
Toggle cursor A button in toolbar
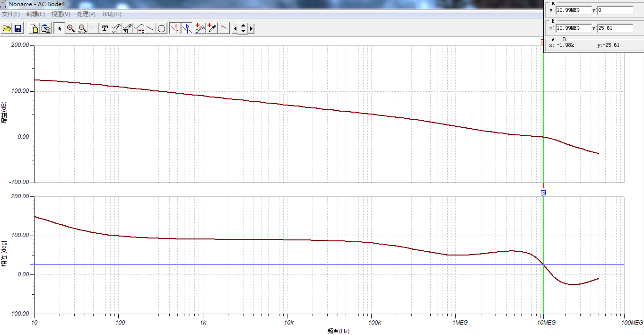point(176,28)
